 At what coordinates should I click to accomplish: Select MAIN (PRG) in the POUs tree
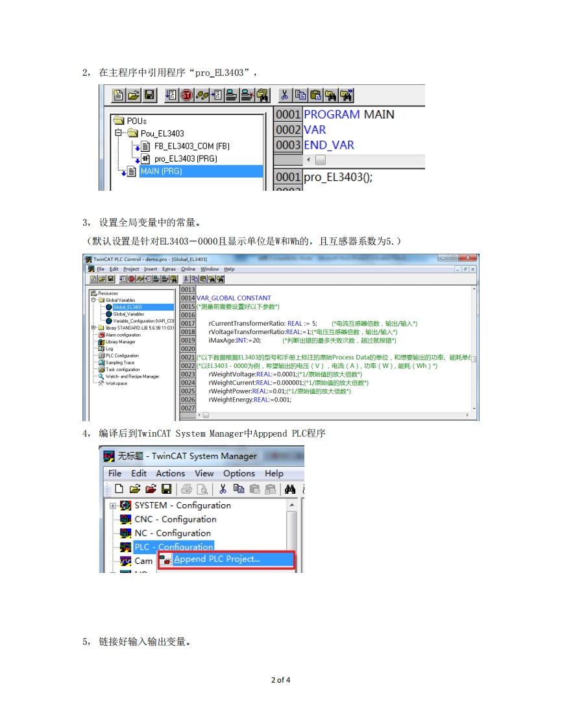click(x=160, y=171)
